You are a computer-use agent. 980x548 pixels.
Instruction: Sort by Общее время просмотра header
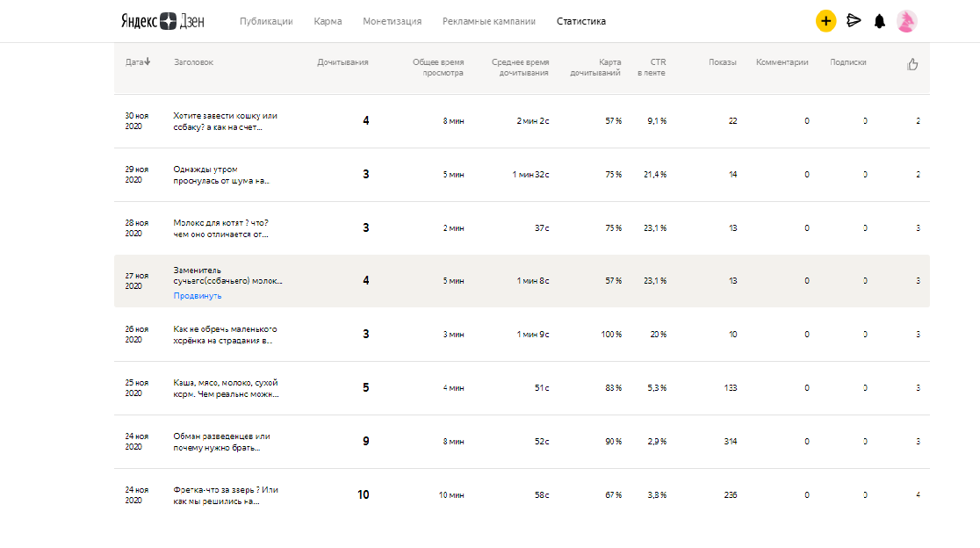(438, 68)
